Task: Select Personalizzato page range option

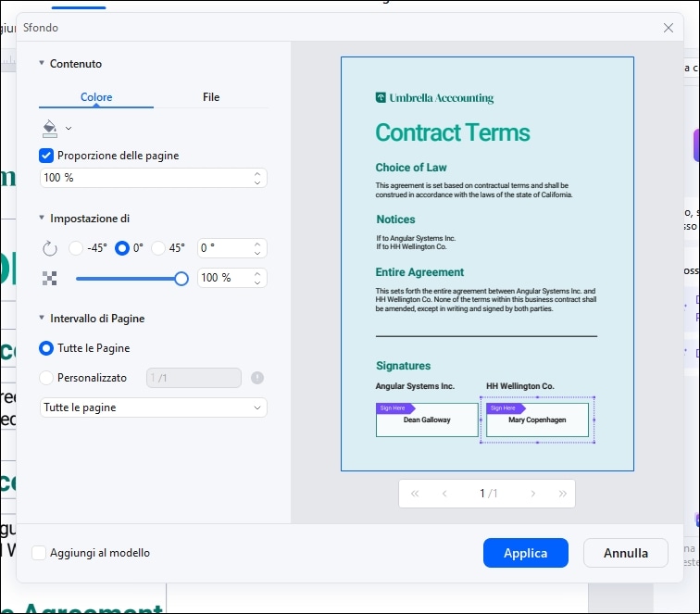Action: (46, 378)
